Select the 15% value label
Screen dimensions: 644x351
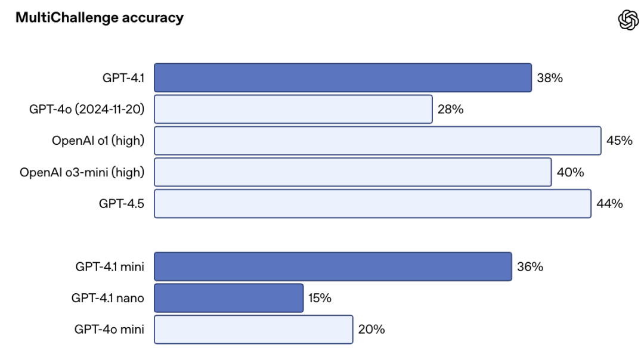[320, 298]
